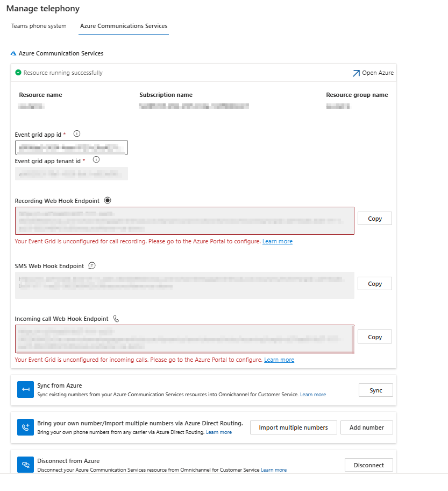Click inside the Event grid app id field
The height and width of the screenshot is (491, 448).
tap(72, 148)
